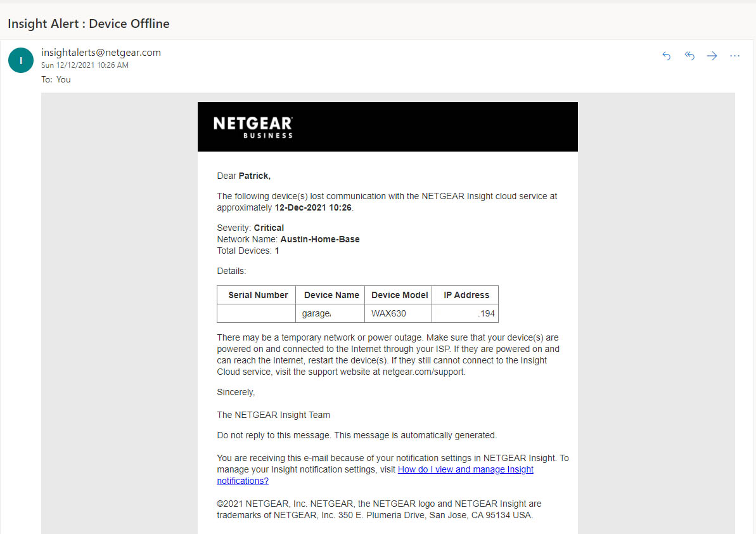Click the greeting name 'Patrick,'

[x=255, y=176]
